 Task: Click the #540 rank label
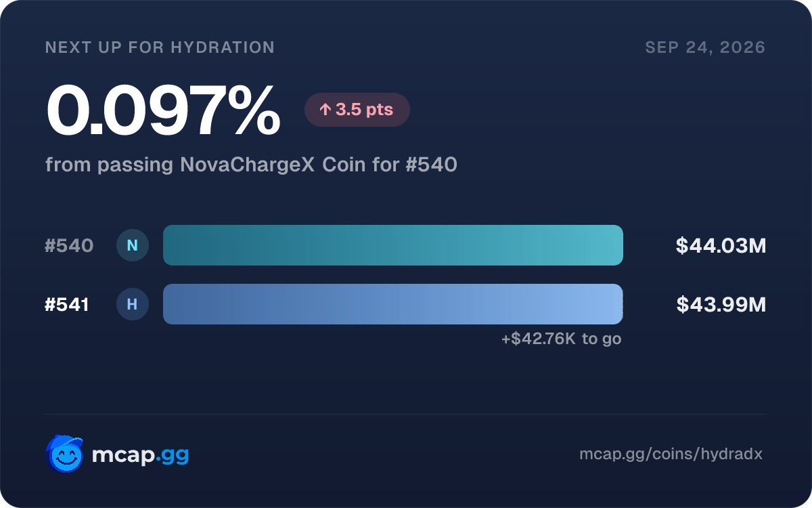coord(69,246)
